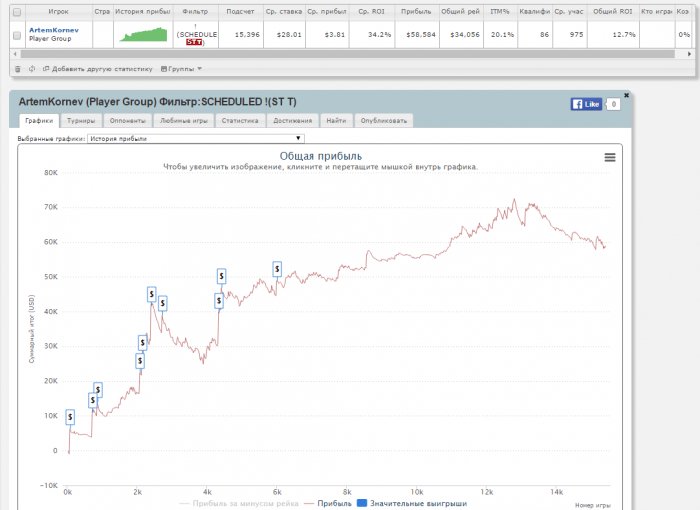This screenshot has width=700, height=510.
Task: Open the Оппоненты tab
Action: 128,121
